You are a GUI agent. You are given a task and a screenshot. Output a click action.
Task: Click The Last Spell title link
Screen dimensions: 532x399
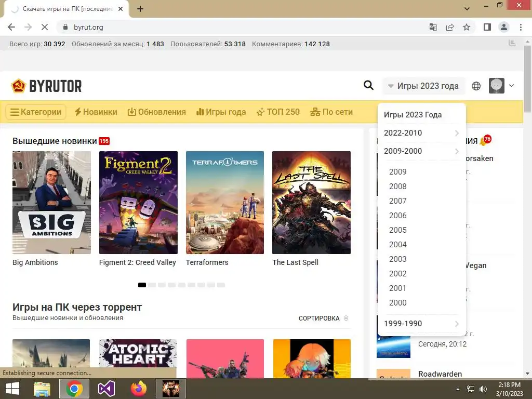click(296, 262)
